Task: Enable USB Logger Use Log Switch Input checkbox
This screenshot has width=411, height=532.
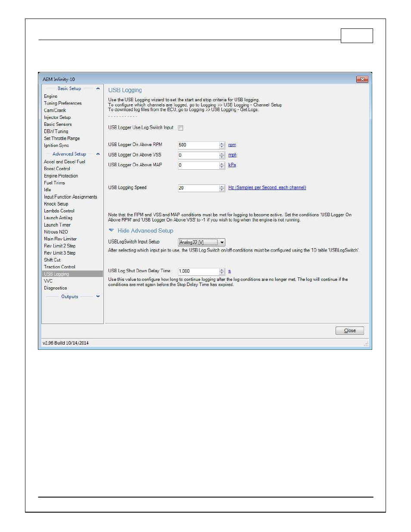Action: pyautogui.click(x=181, y=128)
